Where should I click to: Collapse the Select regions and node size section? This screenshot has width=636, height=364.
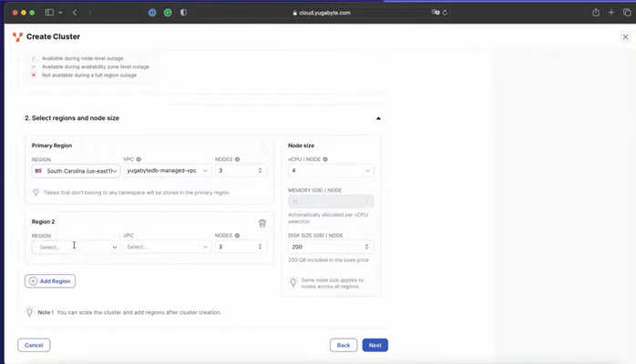tap(378, 118)
